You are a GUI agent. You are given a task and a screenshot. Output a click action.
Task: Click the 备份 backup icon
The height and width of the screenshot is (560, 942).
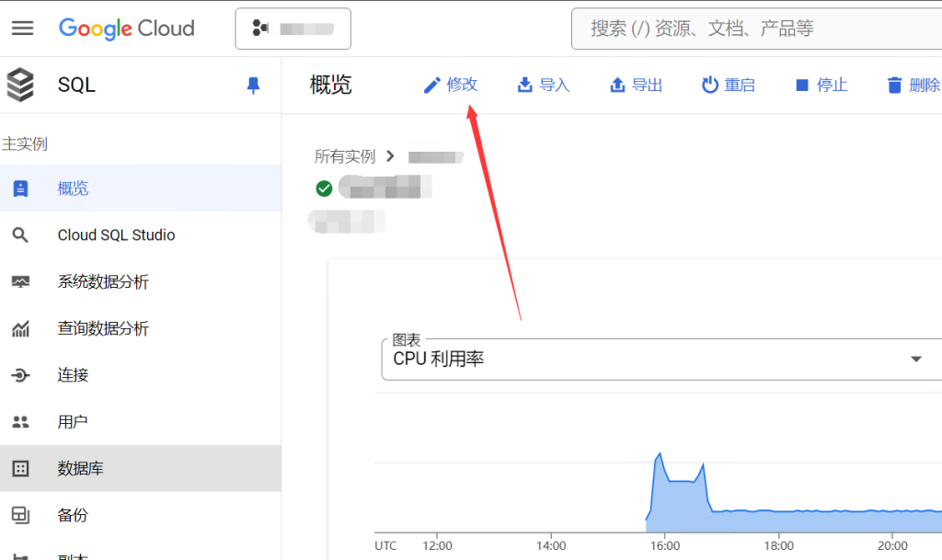click(20, 515)
